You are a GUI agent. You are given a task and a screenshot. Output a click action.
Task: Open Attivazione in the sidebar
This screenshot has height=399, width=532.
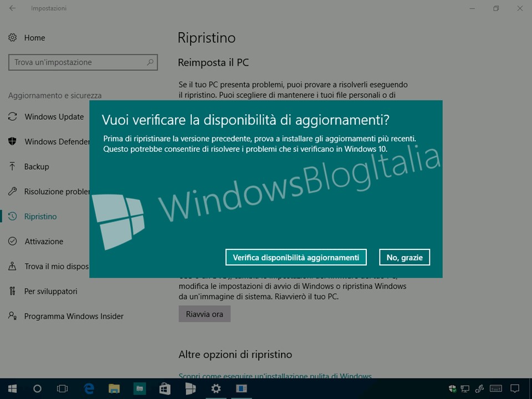(45, 241)
